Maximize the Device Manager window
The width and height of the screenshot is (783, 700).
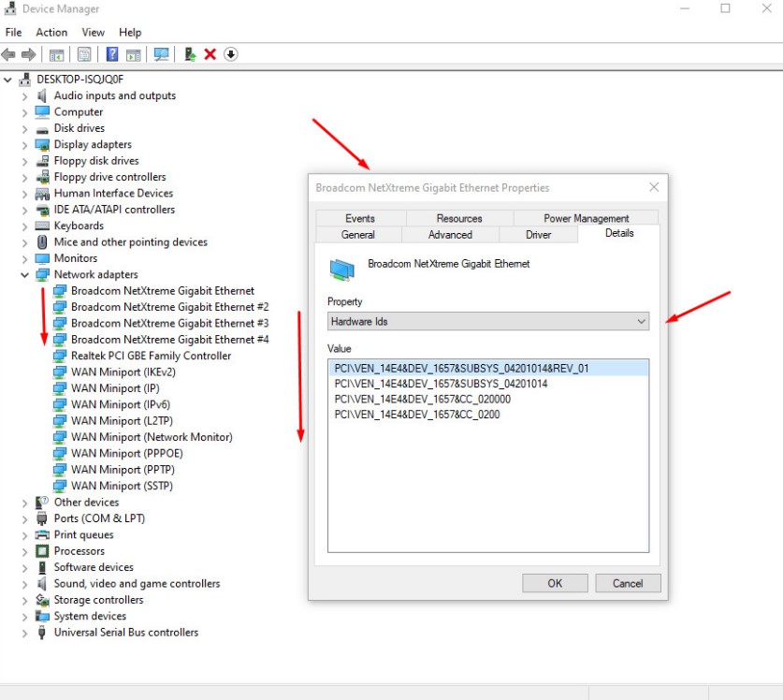click(x=725, y=8)
